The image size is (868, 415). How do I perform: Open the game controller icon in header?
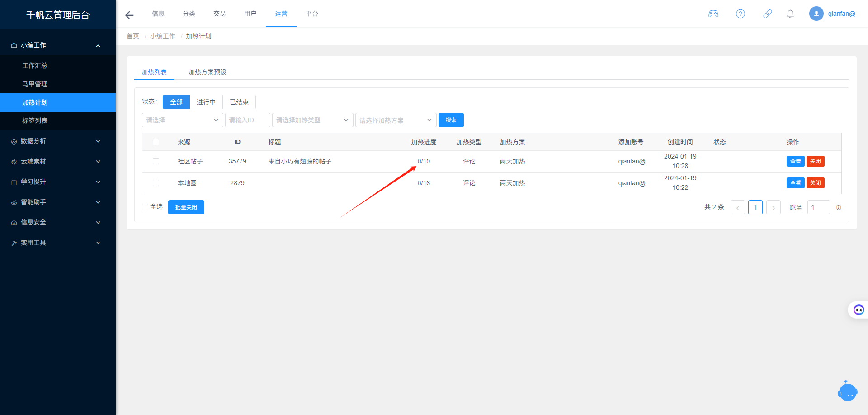(713, 14)
